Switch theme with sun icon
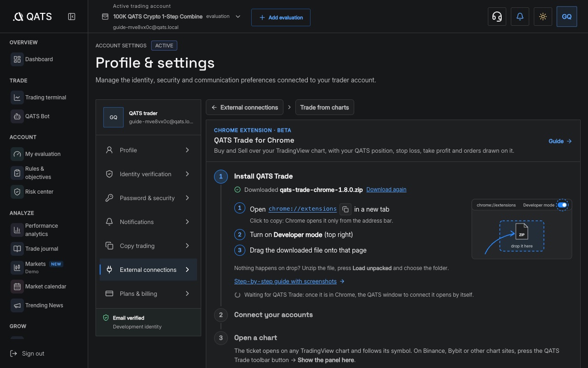Viewport: 588px width, 368px height. coord(543,17)
